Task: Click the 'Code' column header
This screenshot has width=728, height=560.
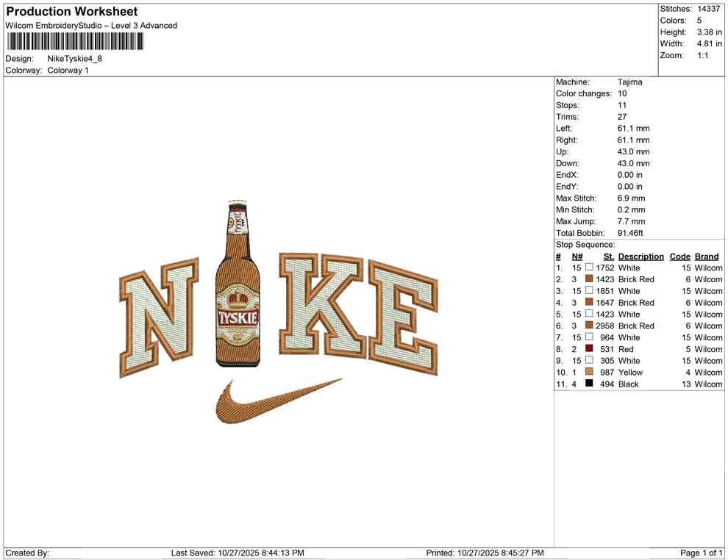Action: point(680,256)
